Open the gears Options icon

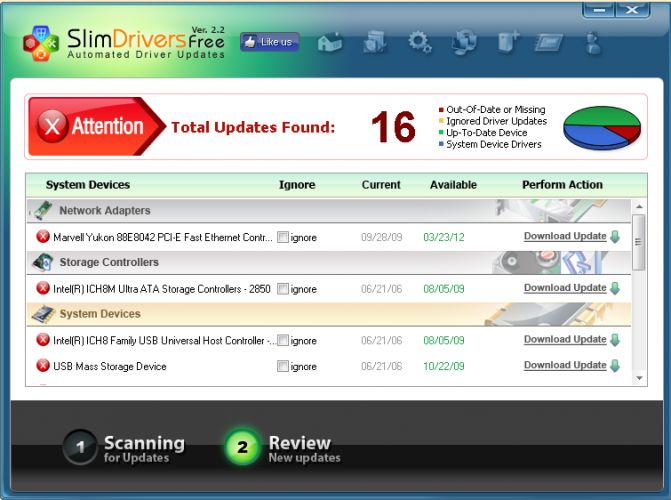pos(419,42)
